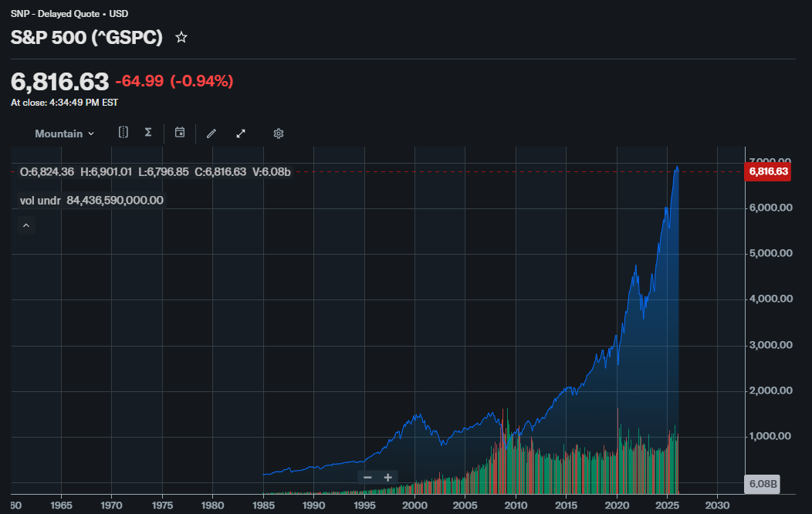Click the 1980 x-axis label
The image size is (812, 514).
click(212, 506)
